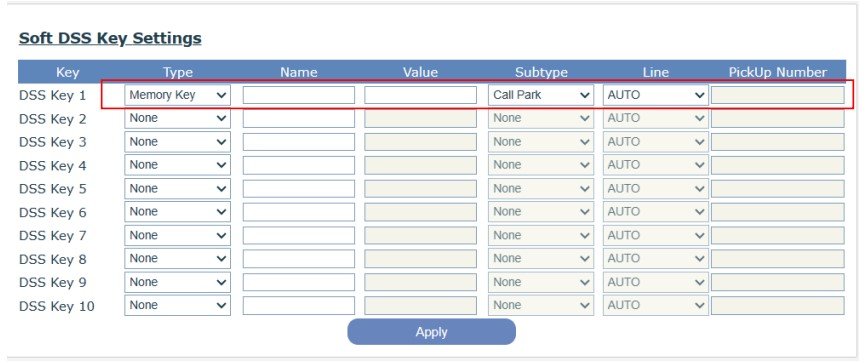Focus PickUp Number field for DSS Key 1
The width and height of the screenshot is (866, 363).
(x=778, y=95)
